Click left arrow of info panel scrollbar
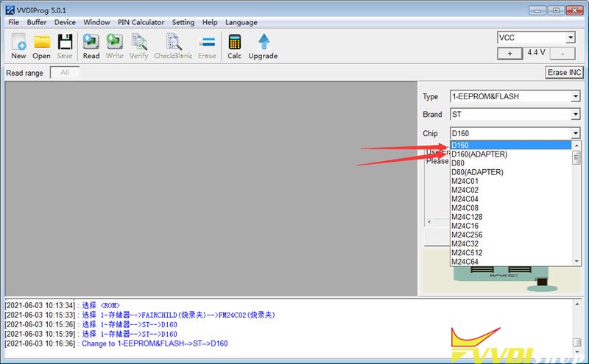 (x=429, y=222)
